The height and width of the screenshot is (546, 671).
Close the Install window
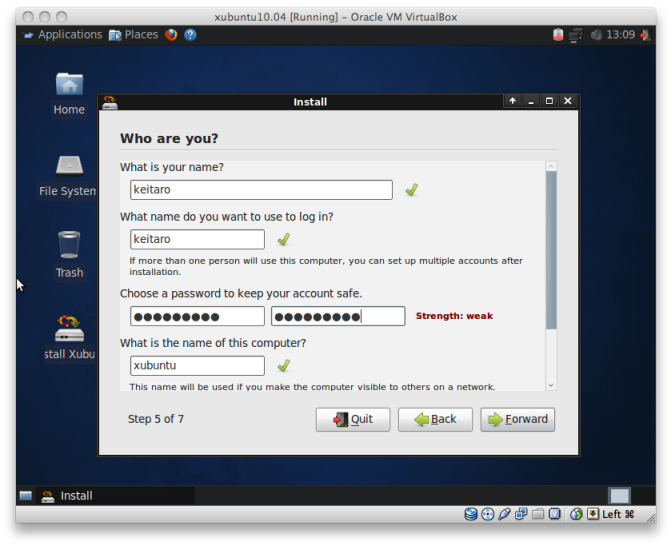568,101
